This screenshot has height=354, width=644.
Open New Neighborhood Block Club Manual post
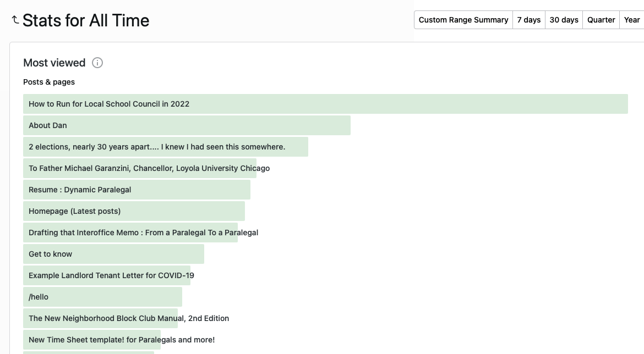(129, 318)
